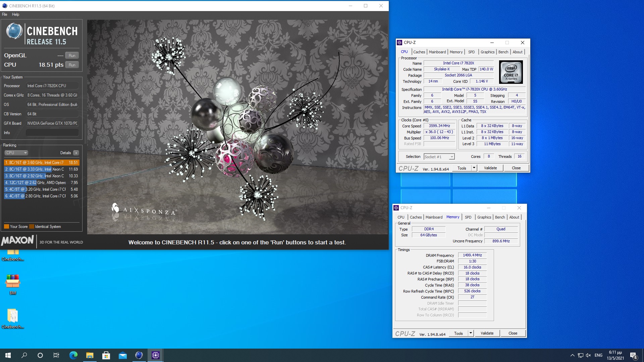Switch to SPD tab in bottom CPU-Z window
The image size is (644, 362).
(468, 217)
